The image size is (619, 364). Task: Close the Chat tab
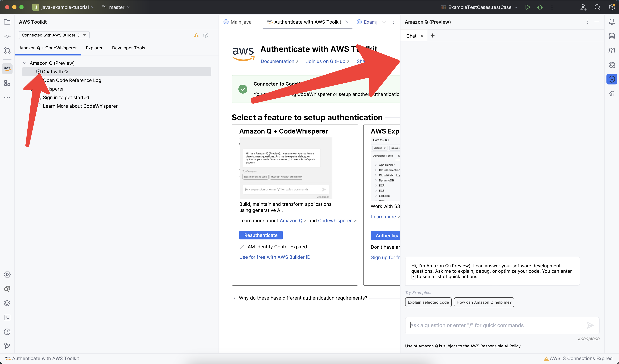click(422, 36)
